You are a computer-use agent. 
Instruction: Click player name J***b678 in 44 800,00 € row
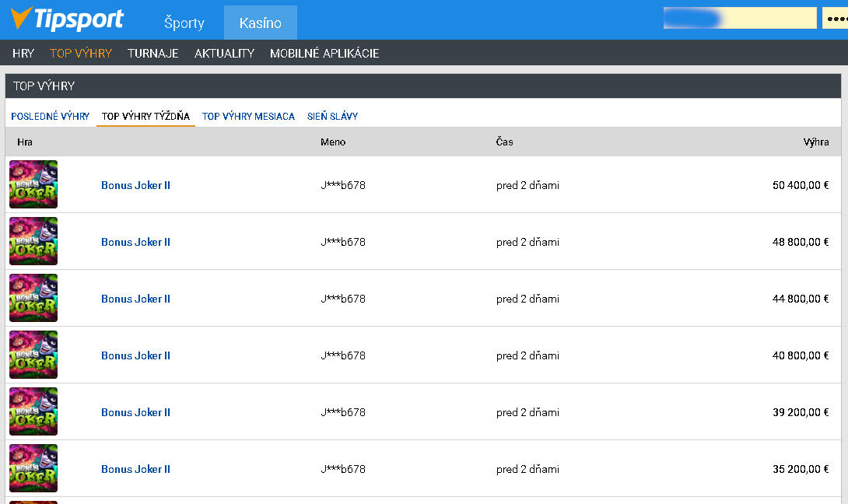coord(343,299)
